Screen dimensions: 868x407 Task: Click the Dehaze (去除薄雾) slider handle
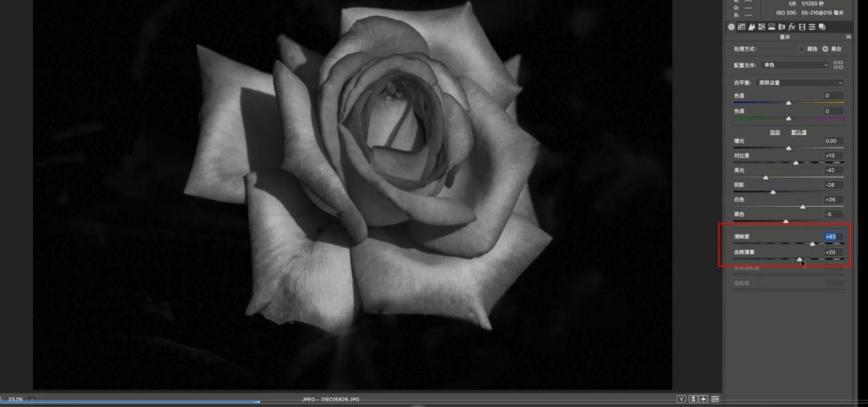point(800,258)
